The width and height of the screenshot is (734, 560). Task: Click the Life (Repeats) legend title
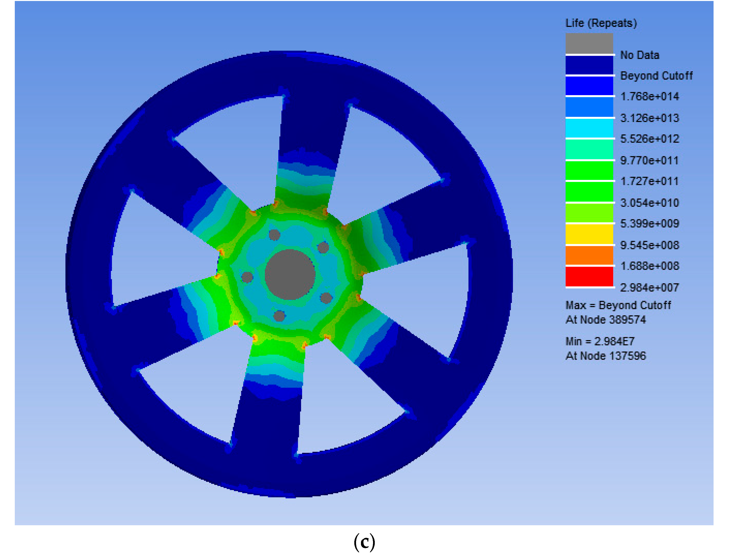tap(601, 23)
